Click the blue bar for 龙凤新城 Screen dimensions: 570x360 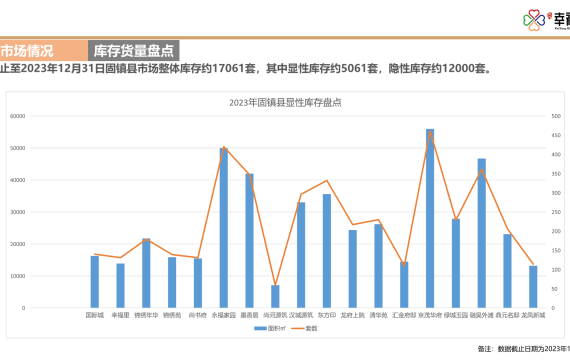(533, 287)
